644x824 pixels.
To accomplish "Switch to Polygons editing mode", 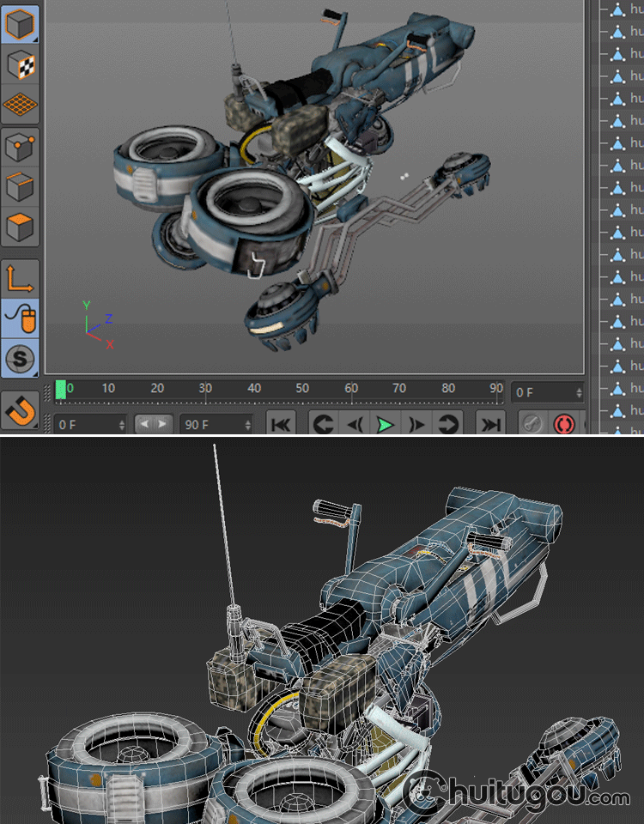I will click(x=21, y=227).
